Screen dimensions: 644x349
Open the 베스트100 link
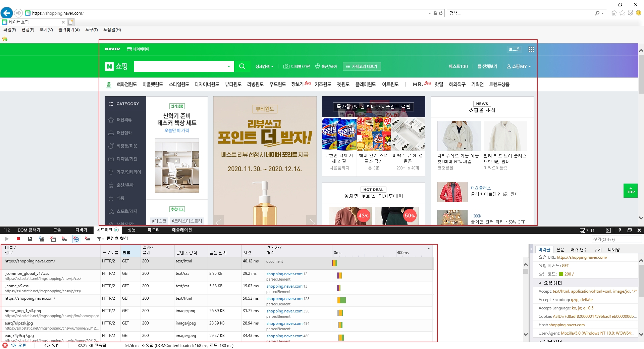click(458, 66)
